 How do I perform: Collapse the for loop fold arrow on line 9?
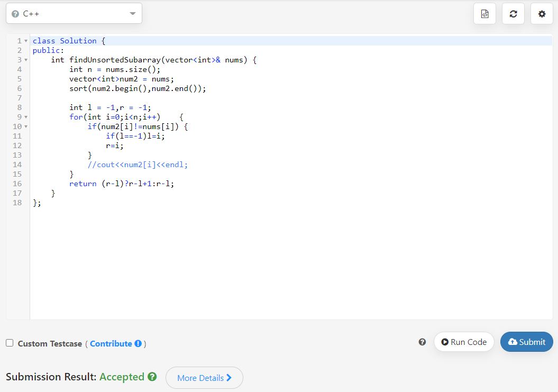pos(26,117)
